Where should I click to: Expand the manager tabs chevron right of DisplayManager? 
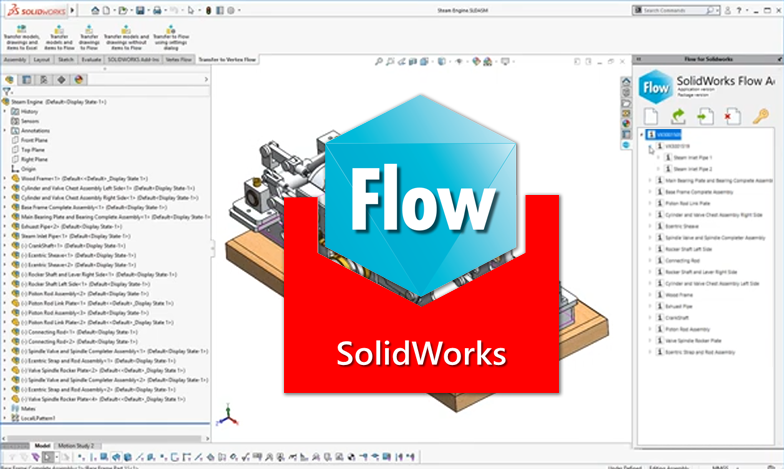(206, 80)
